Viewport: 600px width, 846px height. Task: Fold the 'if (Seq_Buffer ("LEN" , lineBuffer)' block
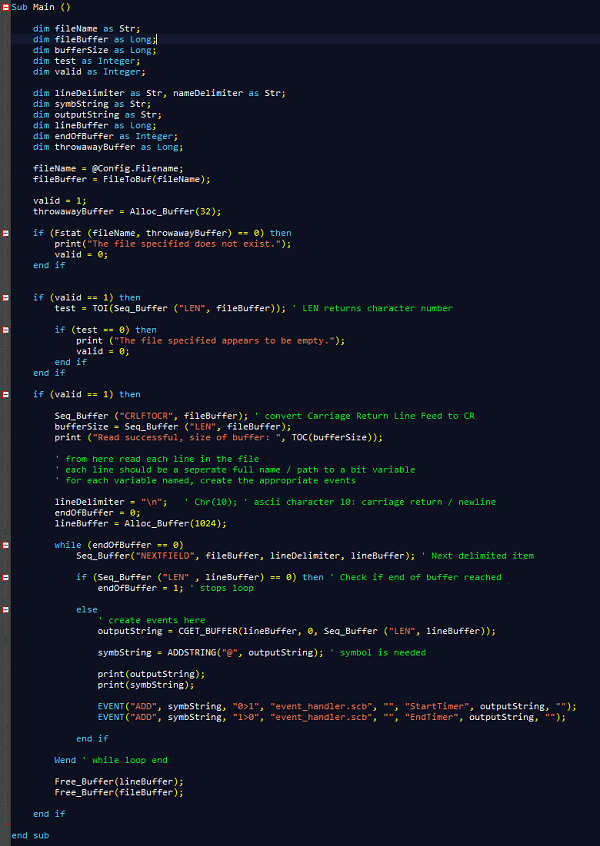[6, 577]
